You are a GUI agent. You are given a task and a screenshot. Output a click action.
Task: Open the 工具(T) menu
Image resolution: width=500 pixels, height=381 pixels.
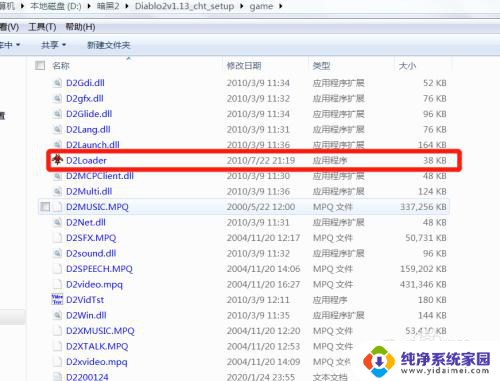[42, 27]
